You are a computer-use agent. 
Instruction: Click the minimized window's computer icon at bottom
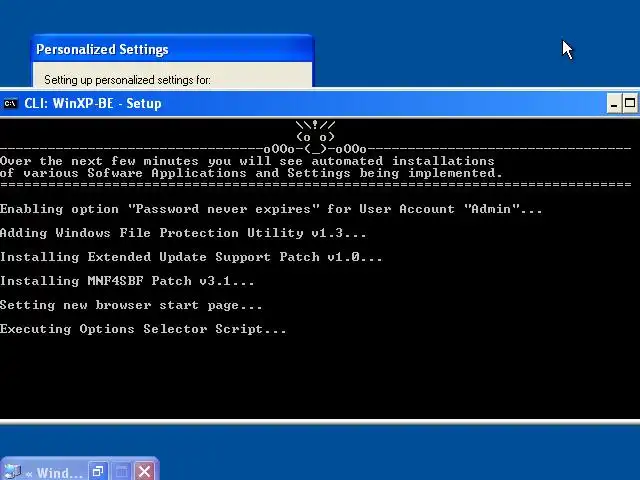[x=12, y=471]
